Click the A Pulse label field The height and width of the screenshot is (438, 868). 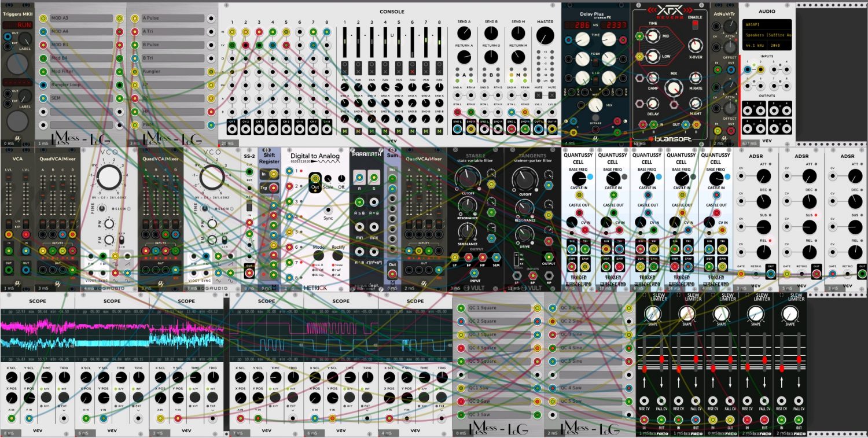173,19
